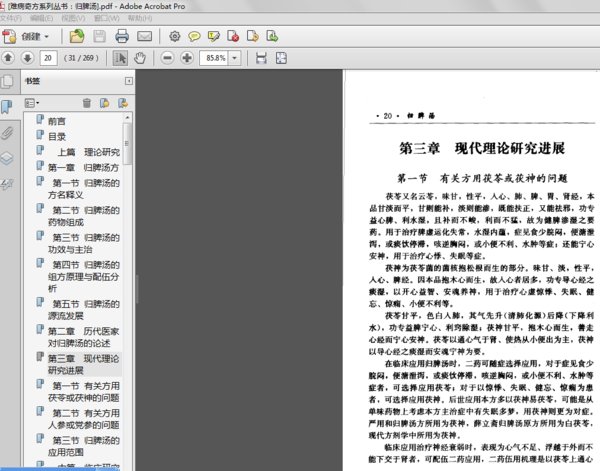This screenshot has width=600, height=471.
Task: Select bookmark 第一节 归脾汤的方名释义
Action: click(84, 189)
